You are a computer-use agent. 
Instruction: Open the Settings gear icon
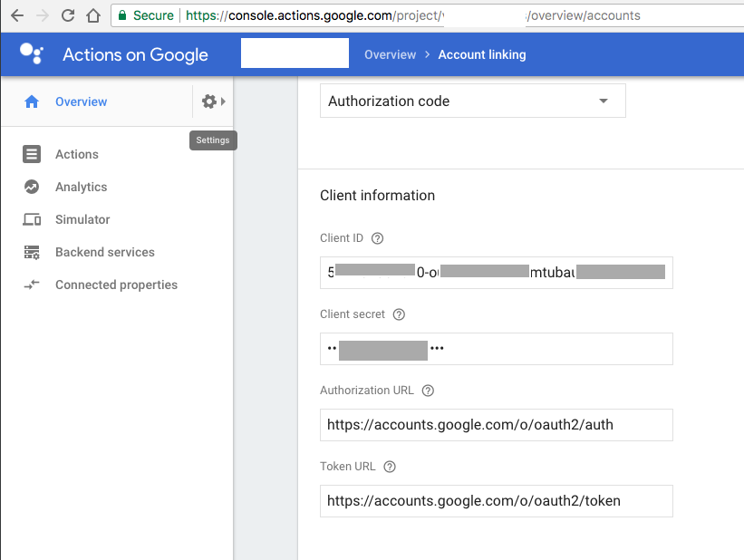209,101
